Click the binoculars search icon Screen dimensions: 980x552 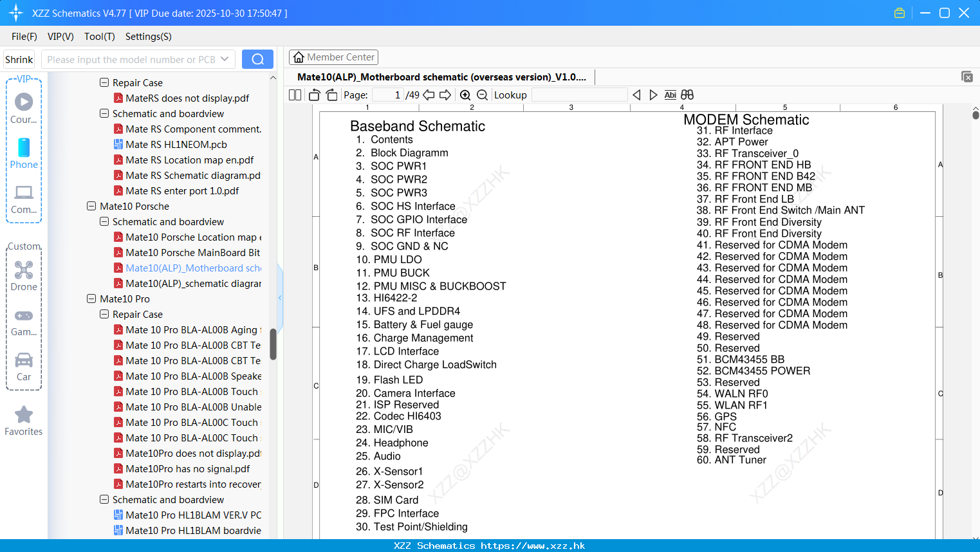click(687, 95)
